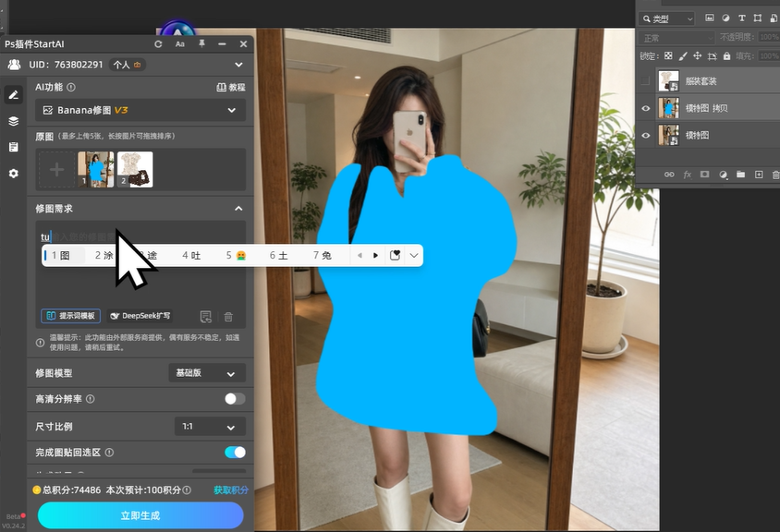Click the link layers icon
Screen dimensions: 780x532
point(670,175)
